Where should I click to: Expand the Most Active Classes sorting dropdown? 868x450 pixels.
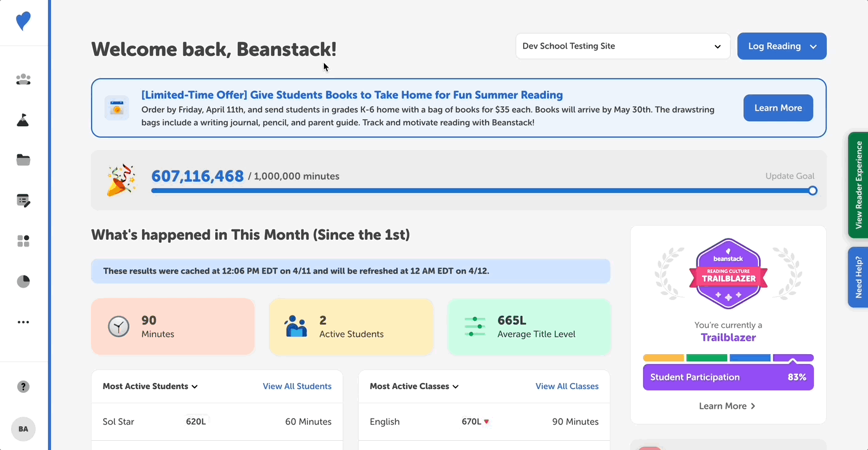[456, 386]
